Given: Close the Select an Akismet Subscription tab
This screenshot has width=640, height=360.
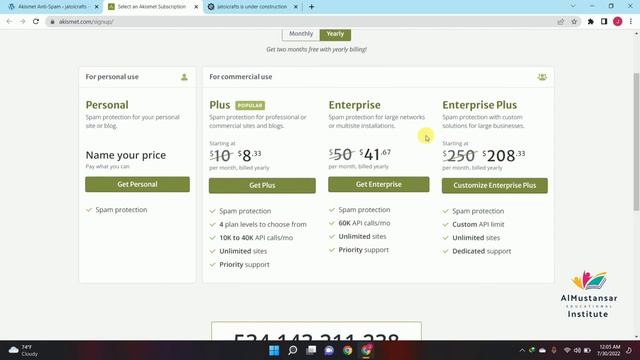Looking at the screenshot, I should pos(196,7).
